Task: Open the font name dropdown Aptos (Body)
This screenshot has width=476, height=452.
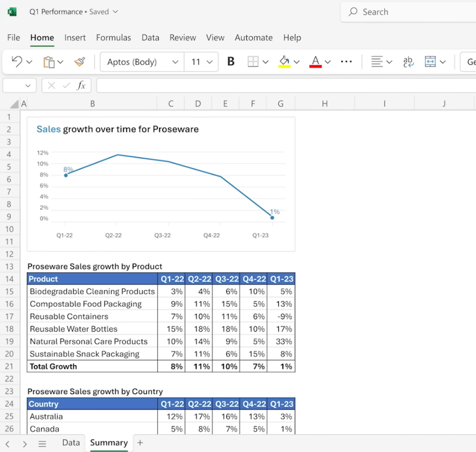Action: (142, 62)
